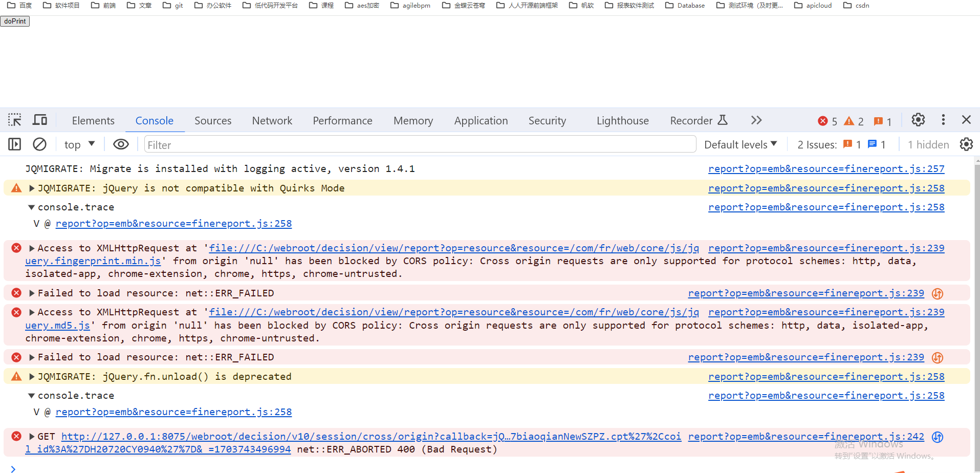Click the blue network icon on GET error row

(938, 437)
